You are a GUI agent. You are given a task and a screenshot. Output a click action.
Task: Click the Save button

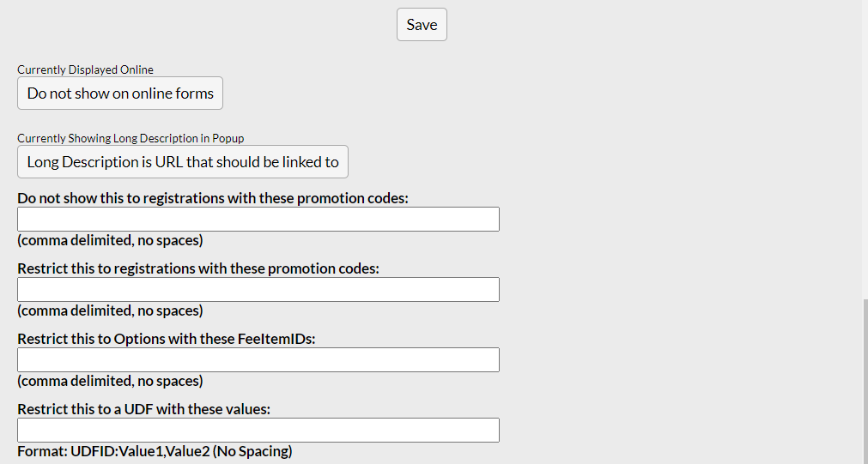click(x=422, y=25)
